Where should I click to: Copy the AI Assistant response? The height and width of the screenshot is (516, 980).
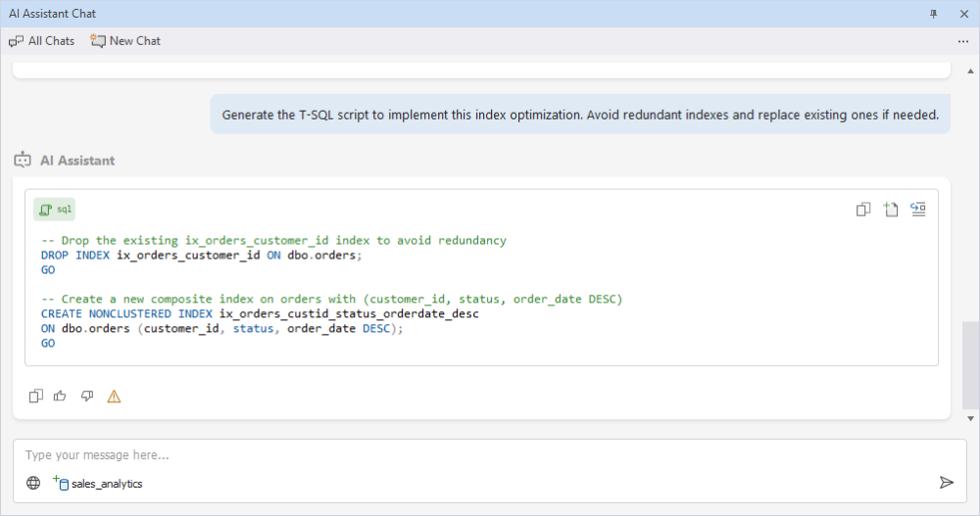(x=35, y=396)
